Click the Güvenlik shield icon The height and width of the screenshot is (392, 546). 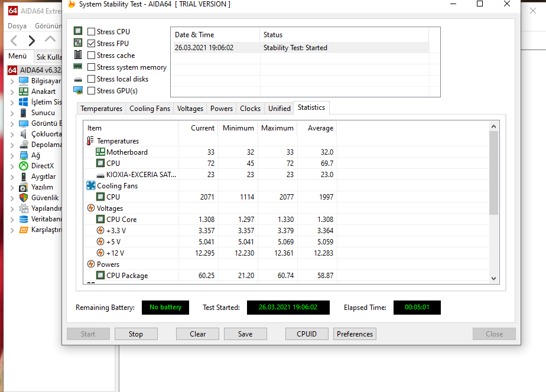tap(23, 198)
